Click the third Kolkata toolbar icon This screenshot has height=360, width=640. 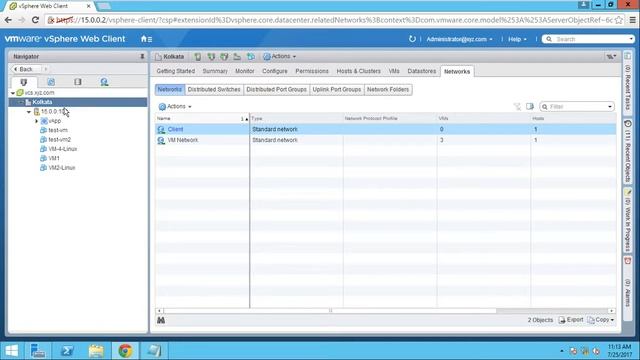224,57
